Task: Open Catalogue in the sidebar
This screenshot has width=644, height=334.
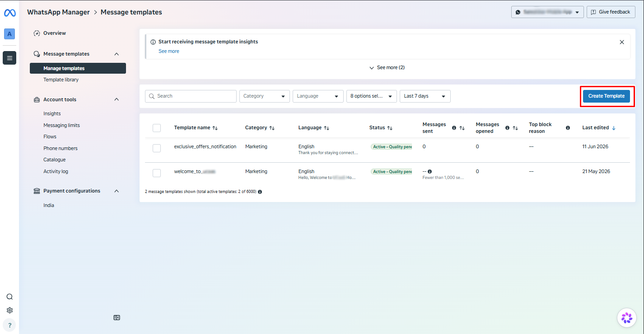Action: click(55, 160)
